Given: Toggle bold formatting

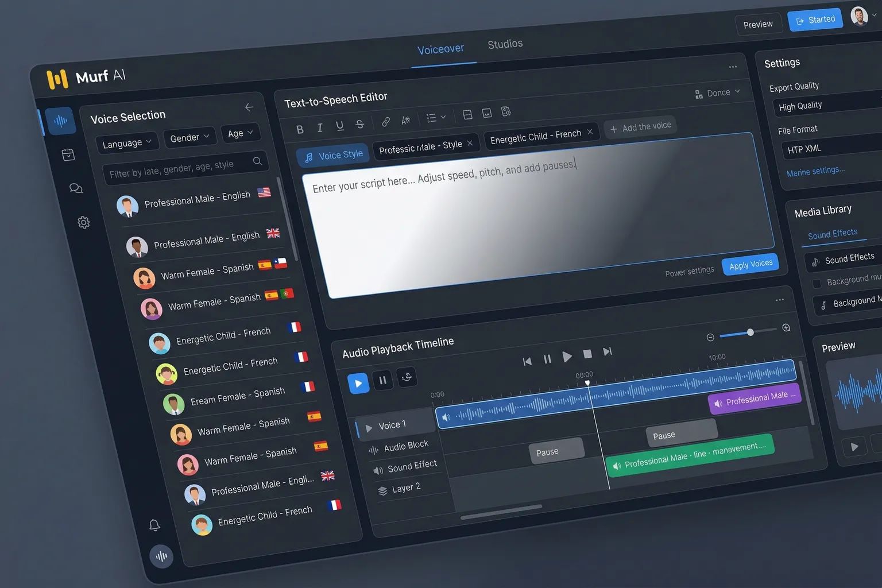Looking at the screenshot, I should [x=300, y=129].
